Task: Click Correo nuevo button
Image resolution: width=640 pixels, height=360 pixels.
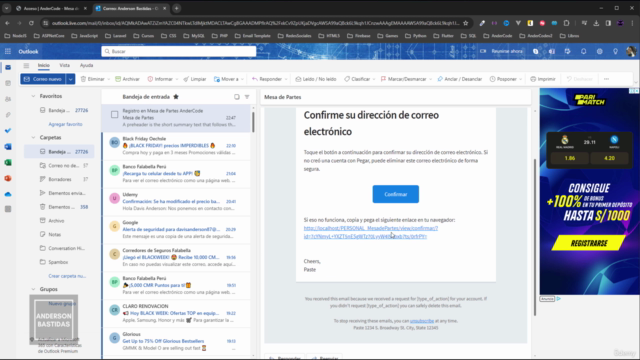Action: point(43,79)
